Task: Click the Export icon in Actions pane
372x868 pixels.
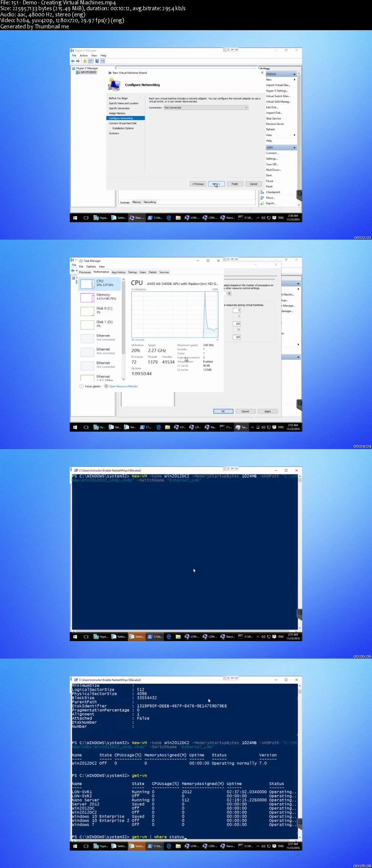Action: tap(262, 203)
